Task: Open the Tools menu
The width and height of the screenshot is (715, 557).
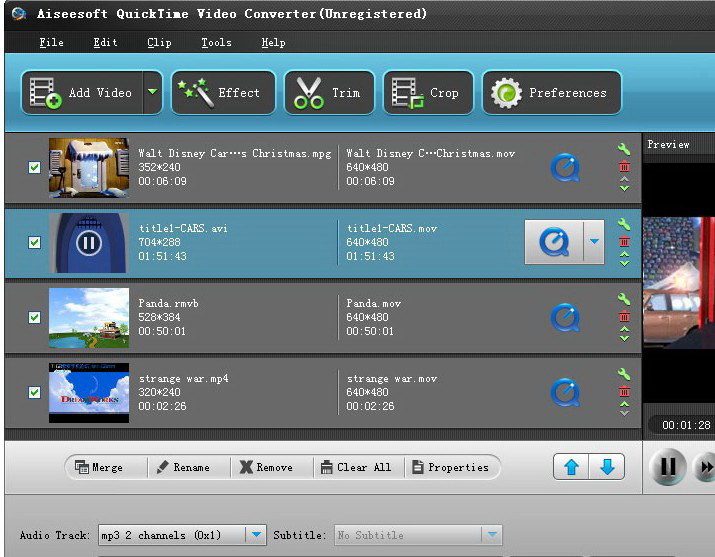Action: click(x=216, y=42)
